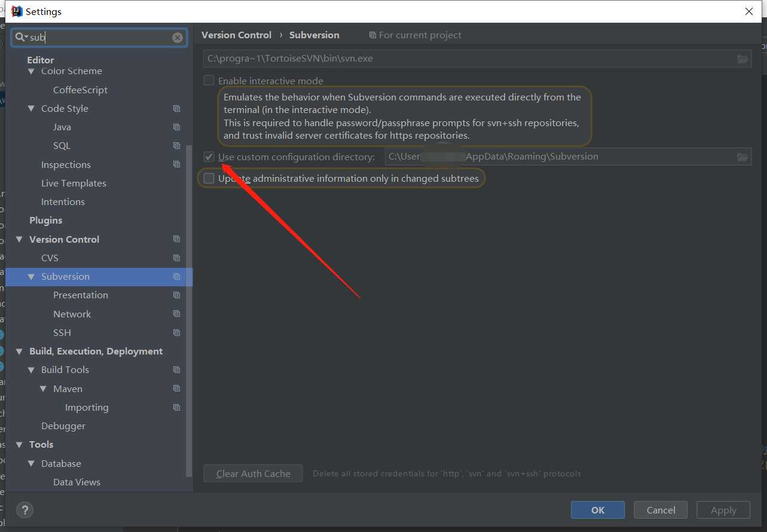Click Clear Auth Cache button
This screenshot has height=532, width=767.
point(253,473)
